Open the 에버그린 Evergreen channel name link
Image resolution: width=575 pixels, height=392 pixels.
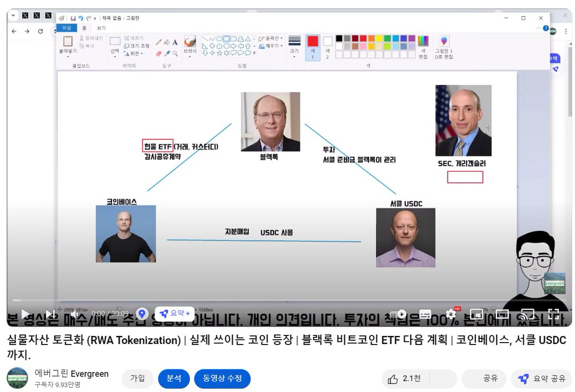(72, 374)
